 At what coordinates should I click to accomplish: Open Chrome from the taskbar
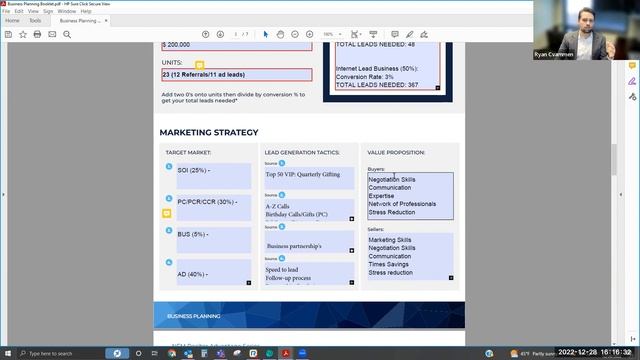pyautogui.click(x=172, y=353)
